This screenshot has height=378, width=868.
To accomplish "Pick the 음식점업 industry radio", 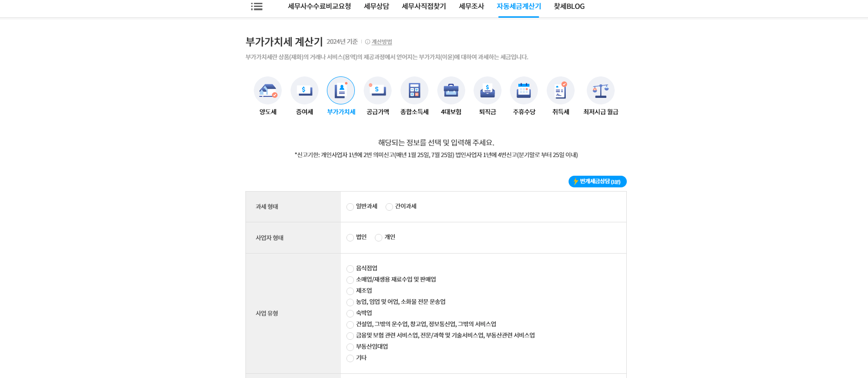I will [x=350, y=269].
